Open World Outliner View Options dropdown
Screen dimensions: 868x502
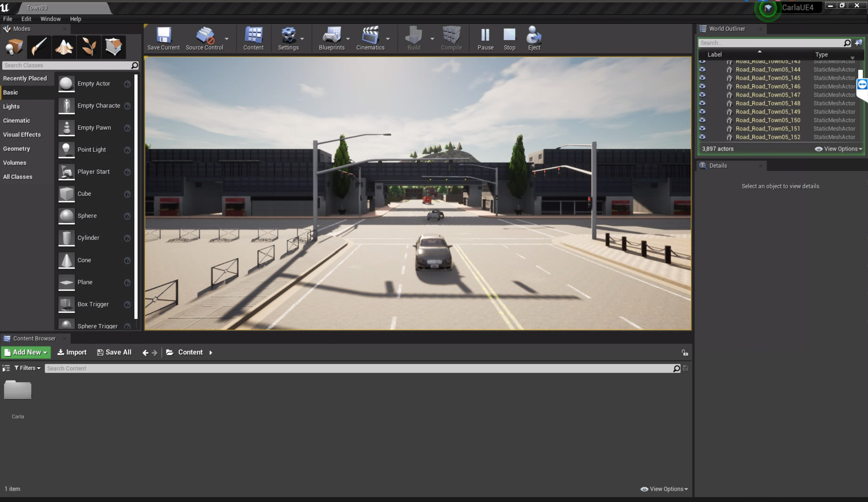[838, 149]
